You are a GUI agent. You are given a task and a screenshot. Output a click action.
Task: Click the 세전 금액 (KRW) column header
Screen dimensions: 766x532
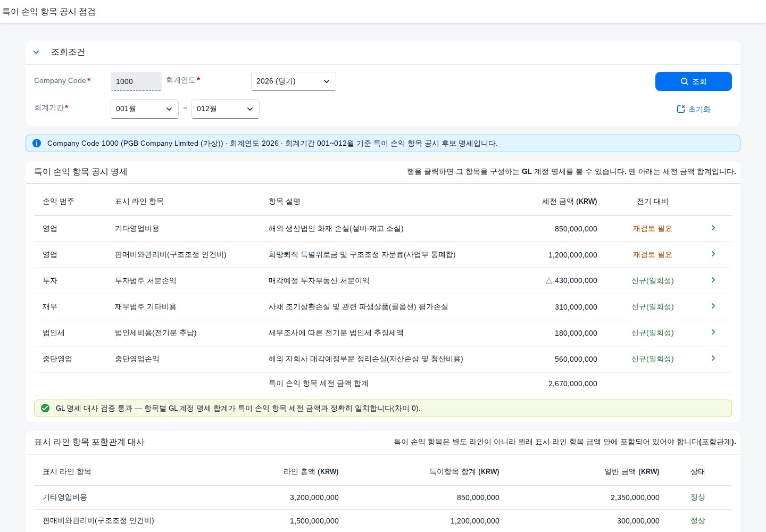tap(570, 202)
